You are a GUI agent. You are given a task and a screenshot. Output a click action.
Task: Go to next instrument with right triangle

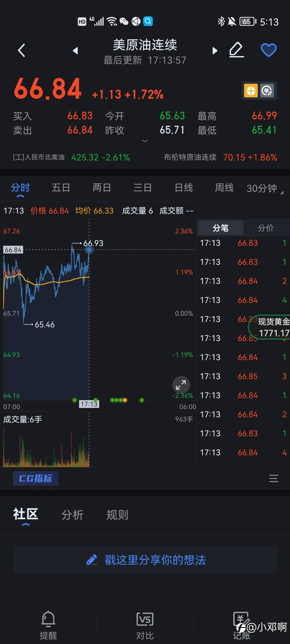[x=215, y=50]
